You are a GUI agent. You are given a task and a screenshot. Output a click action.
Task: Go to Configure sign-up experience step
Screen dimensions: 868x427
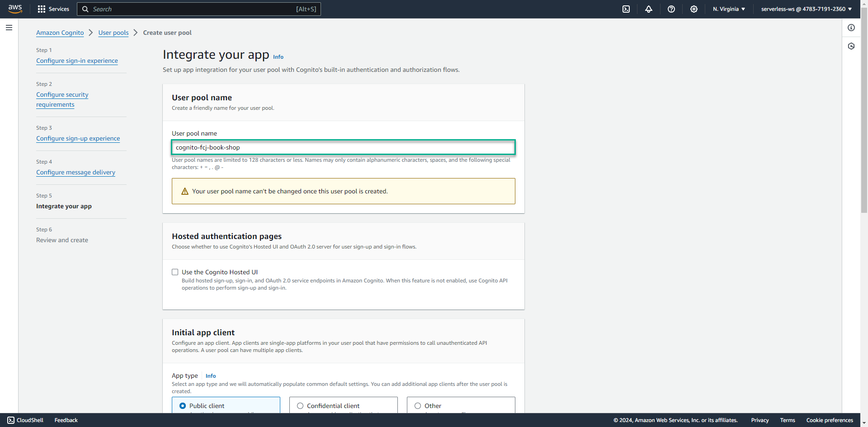tap(78, 138)
